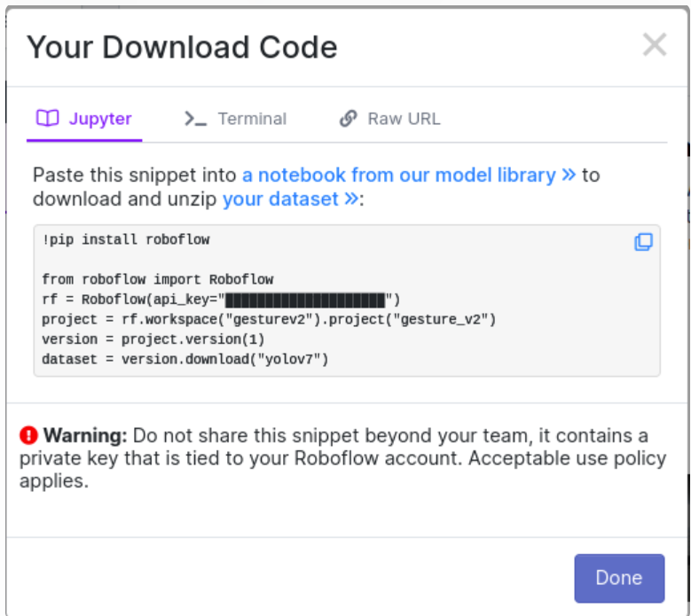Click the rf.workspace gesturev2 project line
This screenshot has height=616, width=691.
pos(269,319)
